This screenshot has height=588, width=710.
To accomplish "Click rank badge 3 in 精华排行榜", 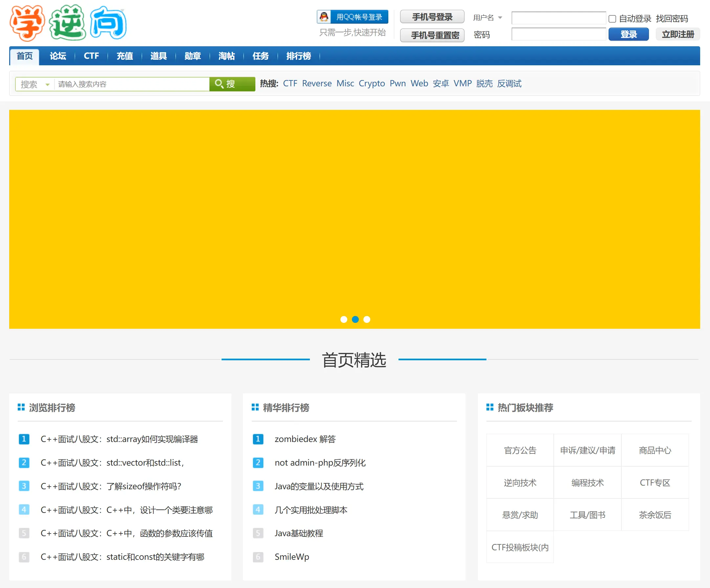I will coord(258,486).
